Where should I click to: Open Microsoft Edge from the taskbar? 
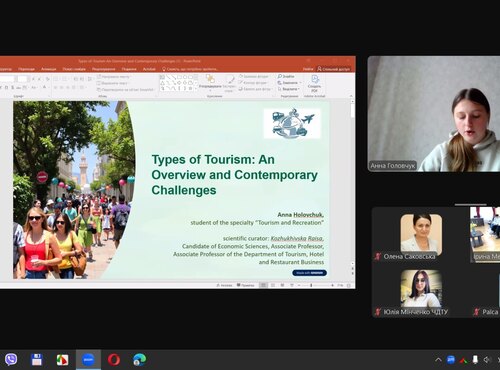(x=139, y=360)
